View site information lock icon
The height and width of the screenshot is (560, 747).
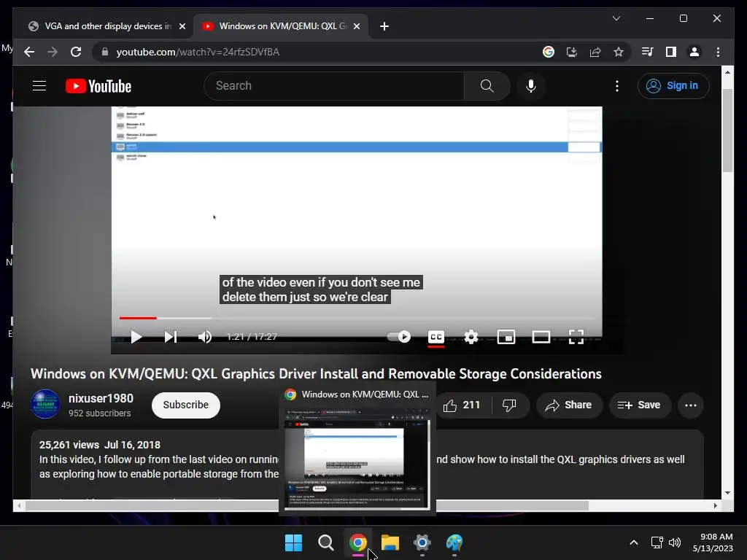coord(105,52)
